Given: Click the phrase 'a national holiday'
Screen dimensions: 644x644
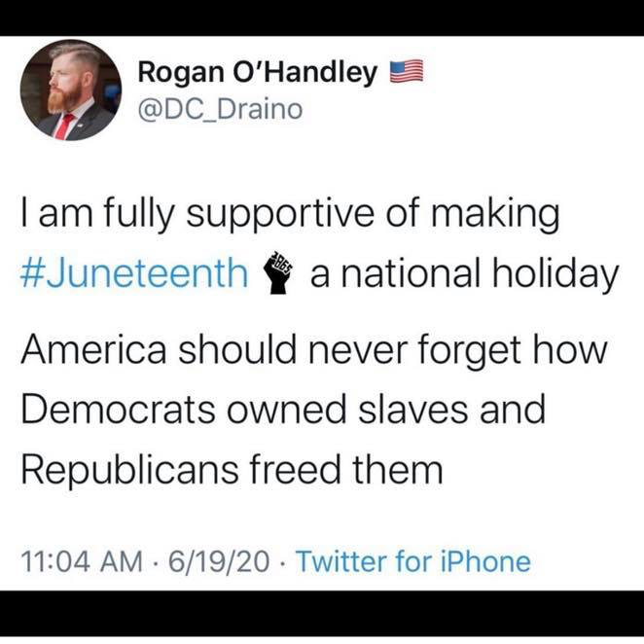Looking at the screenshot, I should (464, 274).
